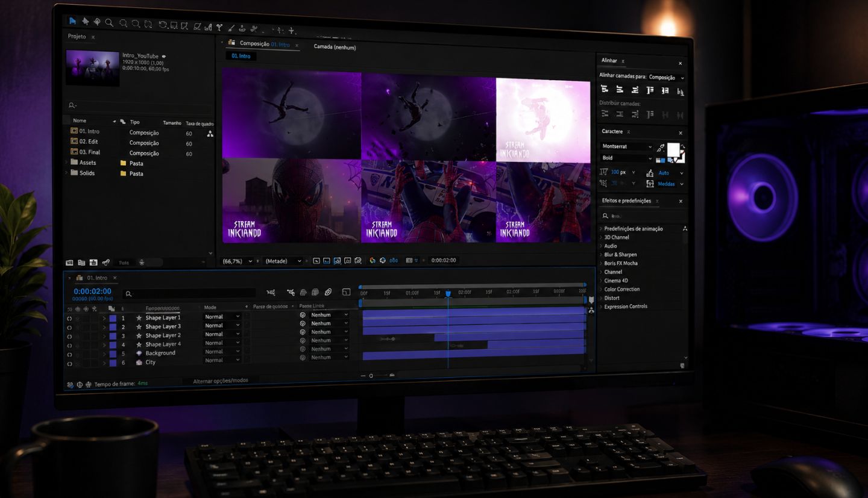Select the Zoom magnifier tool
The width and height of the screenshot is (868, 498).
click(x=109, y=22)
